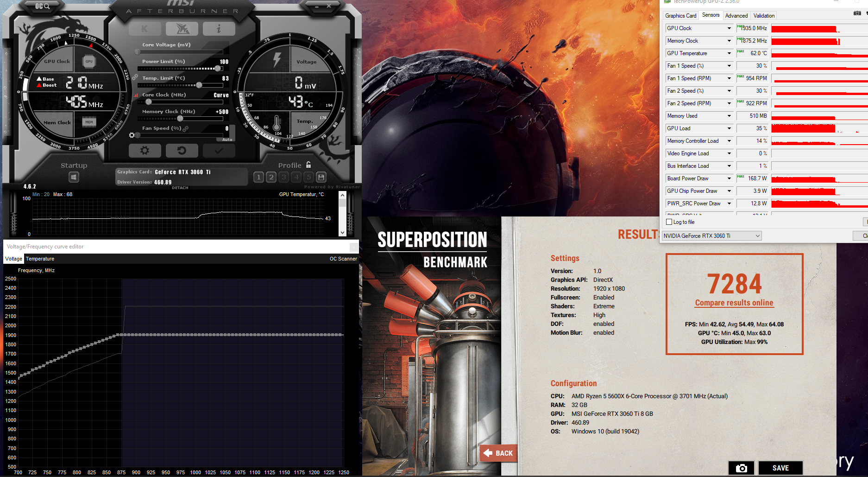The image size is (868, 477).
Task: Reset Afterburner settings to default
Action: (x=182, y=151)
